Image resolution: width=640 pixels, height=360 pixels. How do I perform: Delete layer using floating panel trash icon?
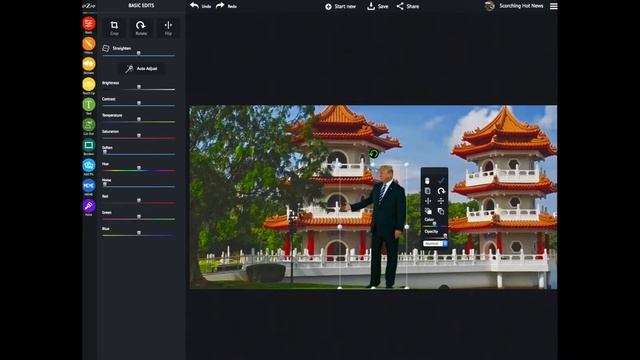click(427, 181)
